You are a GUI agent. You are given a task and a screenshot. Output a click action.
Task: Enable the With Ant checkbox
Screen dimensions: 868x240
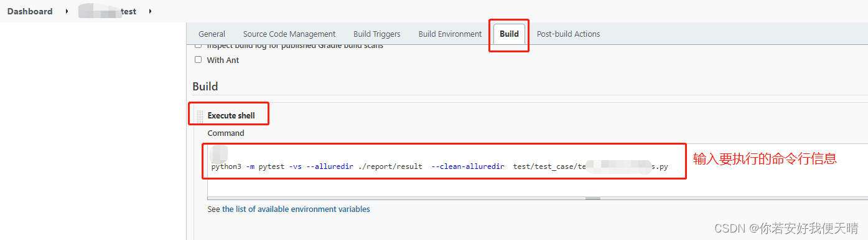(198, 60)
